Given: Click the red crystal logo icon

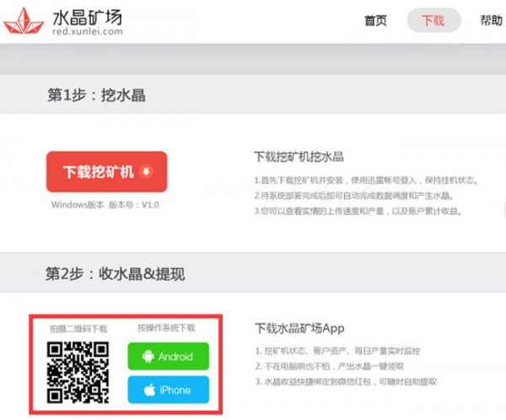Looking at the screenshot, I should (x=24, y=21).
